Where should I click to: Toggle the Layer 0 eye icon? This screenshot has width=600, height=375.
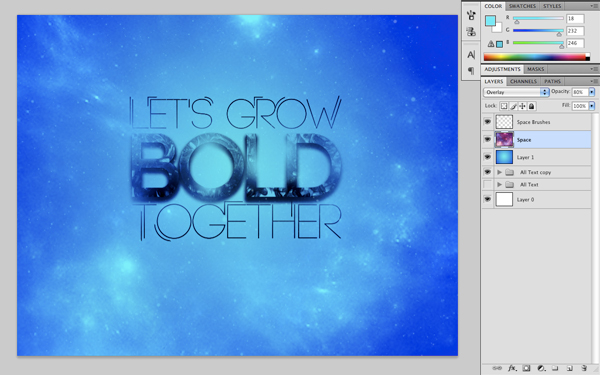[x=488, y=199]
